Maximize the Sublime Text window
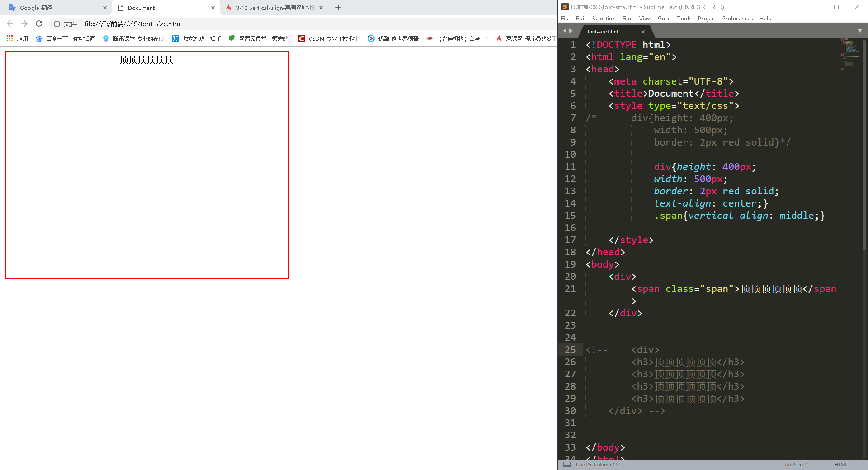The image size is (868, 470). click(x=836, y=7)
